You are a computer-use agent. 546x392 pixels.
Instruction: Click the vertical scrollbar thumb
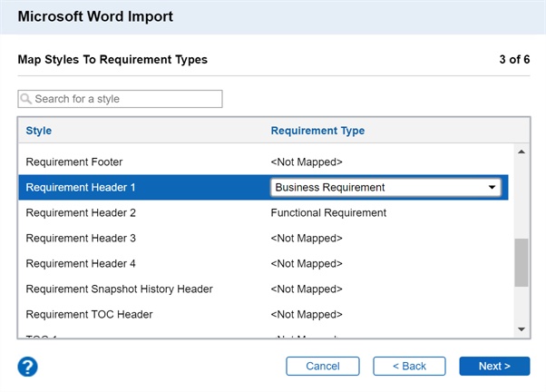(x=521, y=263)
